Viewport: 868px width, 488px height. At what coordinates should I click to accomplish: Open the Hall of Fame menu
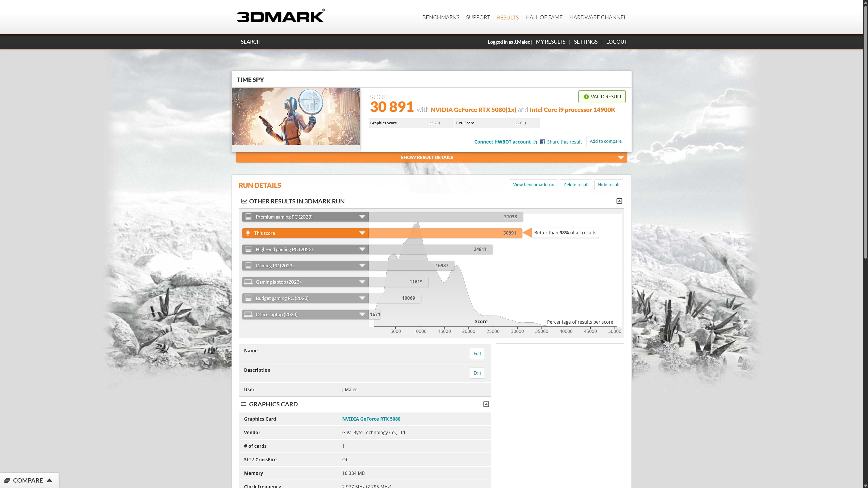point(544,17)
